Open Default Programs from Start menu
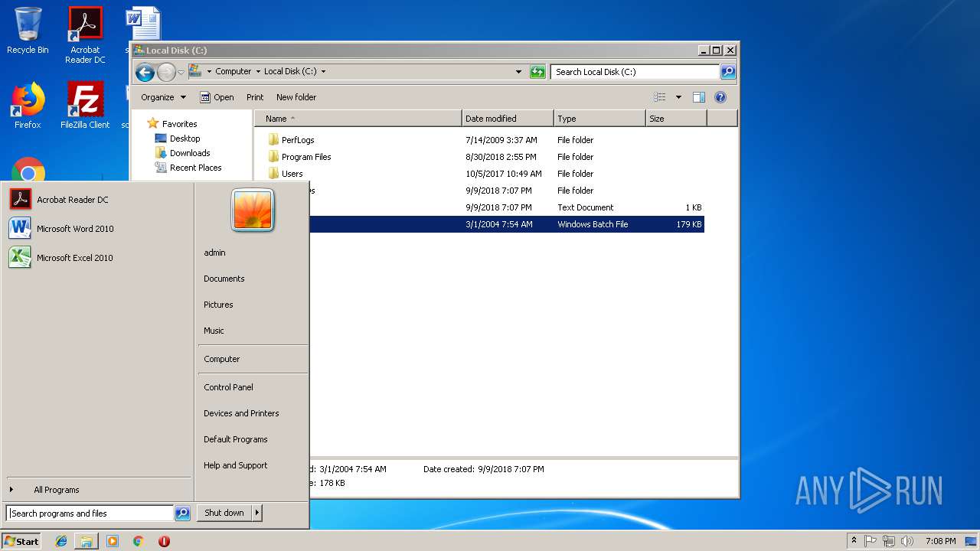 [x=236, y=439]
